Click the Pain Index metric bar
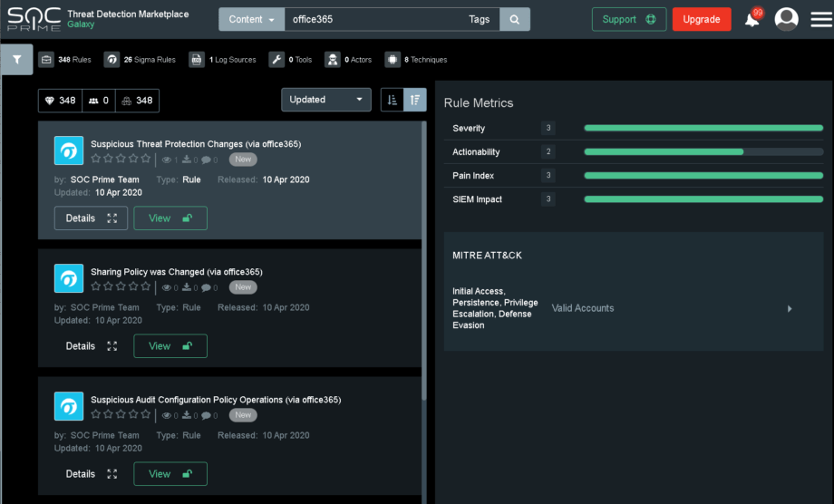The height and width of the screenshot is (504, 834). [703, 176]
